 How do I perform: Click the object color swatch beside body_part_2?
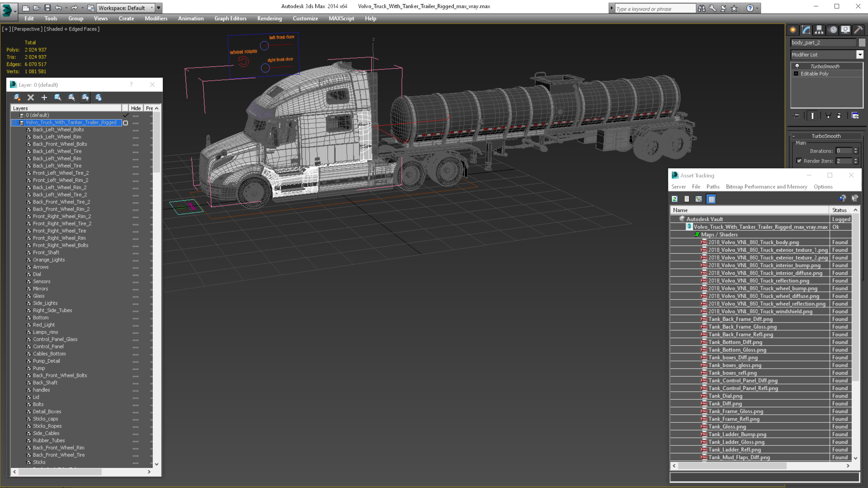862,42
